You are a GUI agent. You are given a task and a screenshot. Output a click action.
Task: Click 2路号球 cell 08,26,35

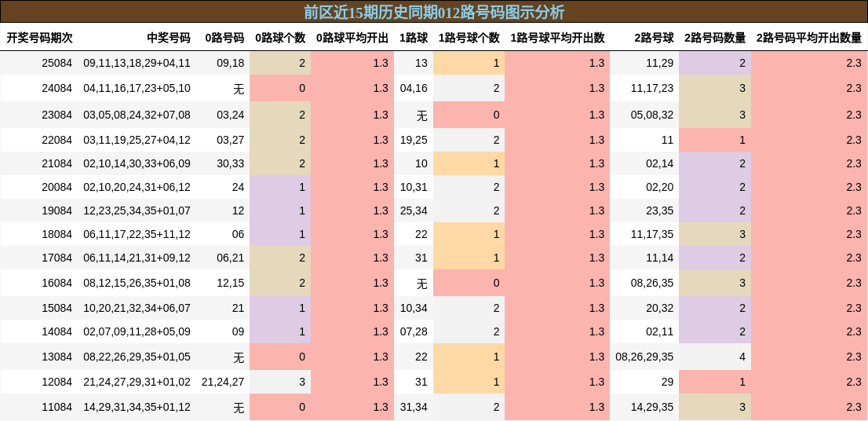coord(652,283)
